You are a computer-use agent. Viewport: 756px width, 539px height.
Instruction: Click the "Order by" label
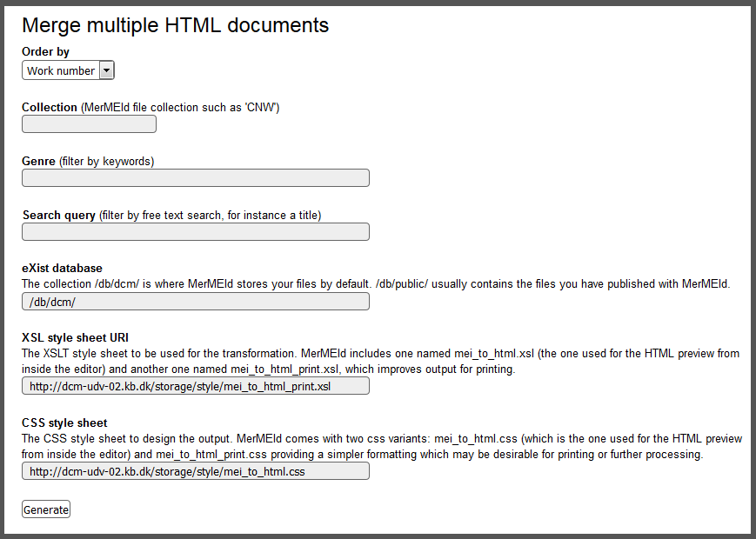click(x=45, y=52)
